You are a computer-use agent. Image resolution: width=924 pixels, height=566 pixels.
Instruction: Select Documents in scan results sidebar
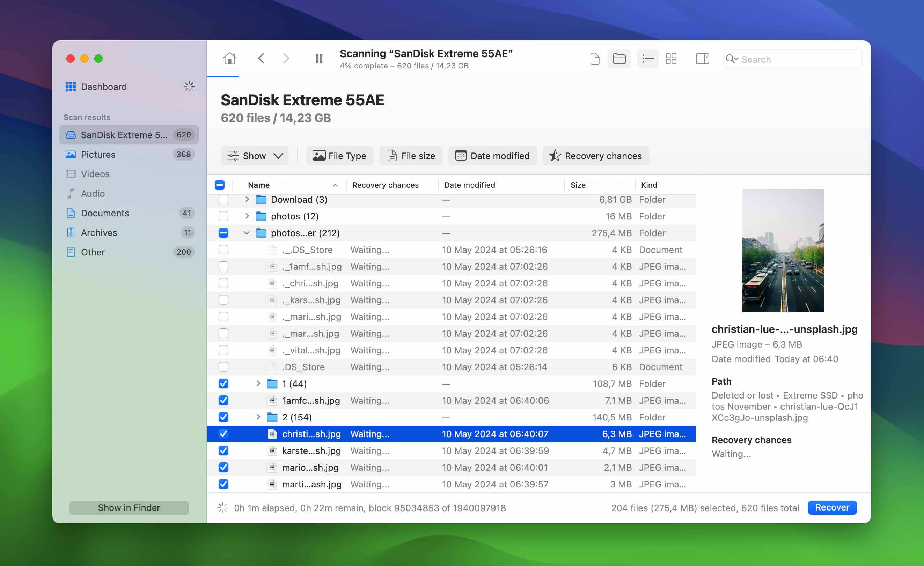click(x=105, y=213)
